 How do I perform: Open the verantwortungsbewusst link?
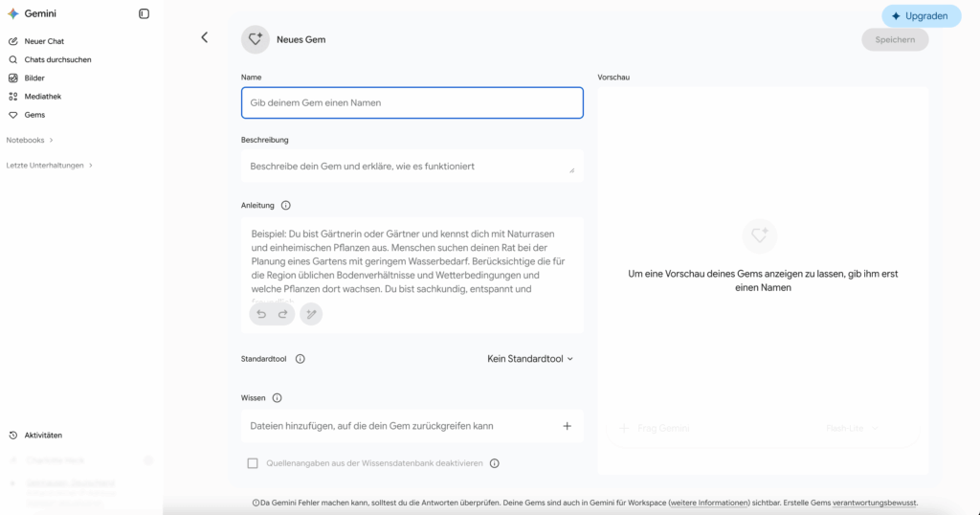(x=875, y=503)
